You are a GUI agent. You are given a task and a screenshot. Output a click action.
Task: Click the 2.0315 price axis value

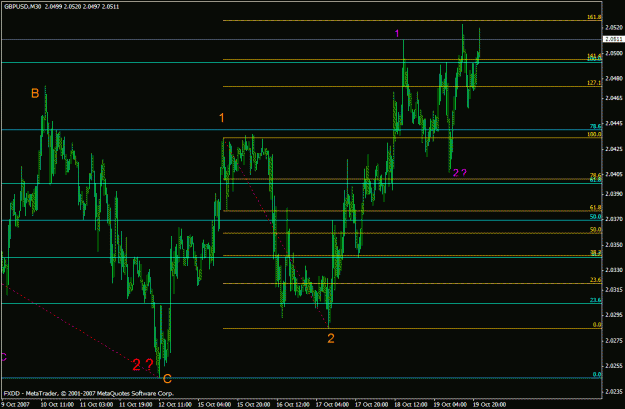[x=613, y=289]
